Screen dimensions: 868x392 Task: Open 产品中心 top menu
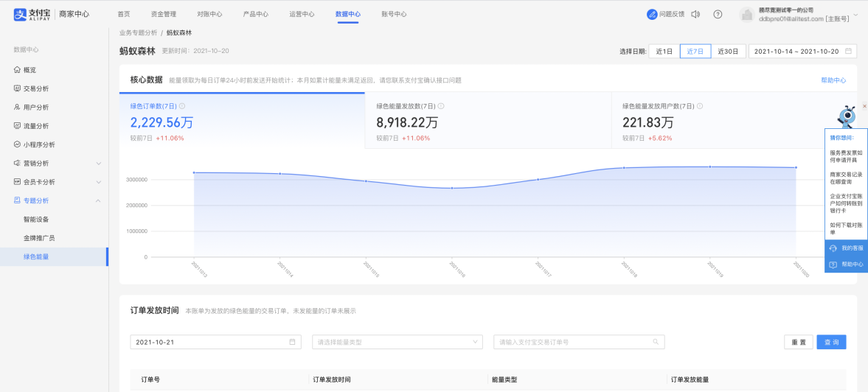click(256, 15)
